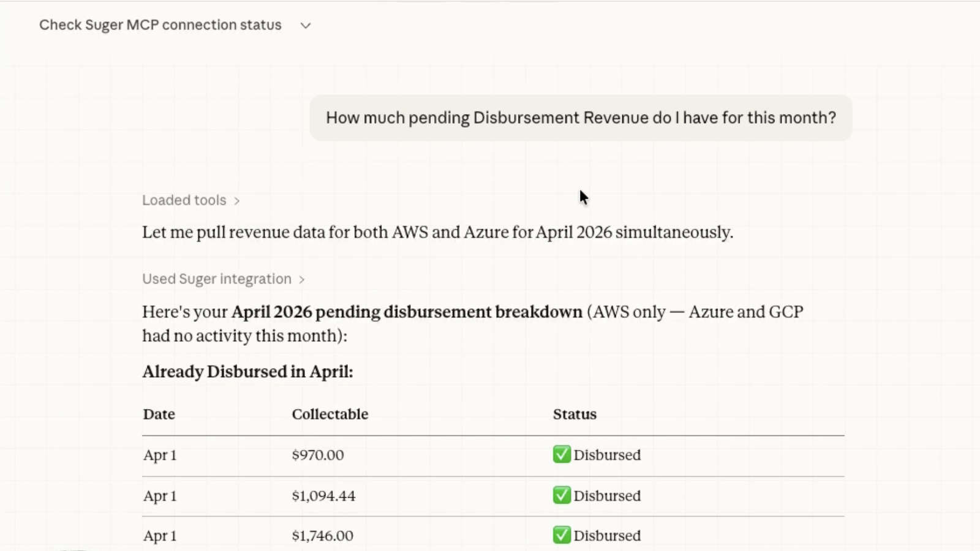Image resolution: width=980 pixels, height=551 pixels.
Task: Click the '$1,094.44' collectable cell
Action: (323, 496)
